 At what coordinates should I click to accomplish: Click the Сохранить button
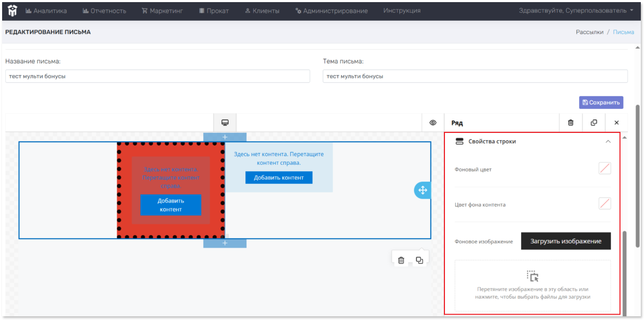tap(601, 103)
